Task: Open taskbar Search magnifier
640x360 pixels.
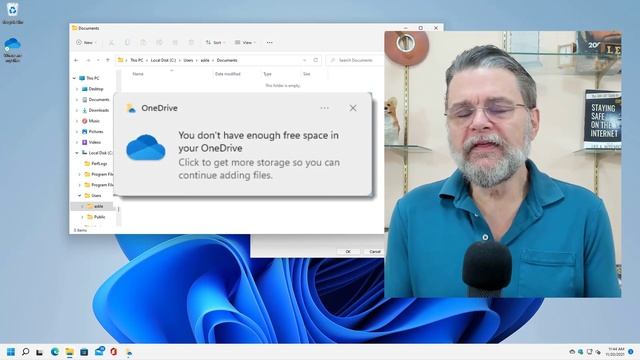Action: coord(25,352)
